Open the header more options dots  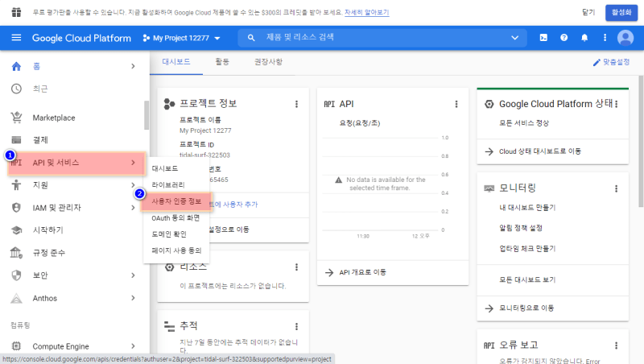coord(605,38)
